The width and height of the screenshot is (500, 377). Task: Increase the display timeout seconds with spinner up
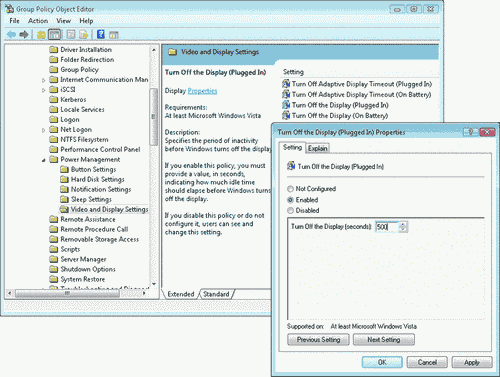403,224
